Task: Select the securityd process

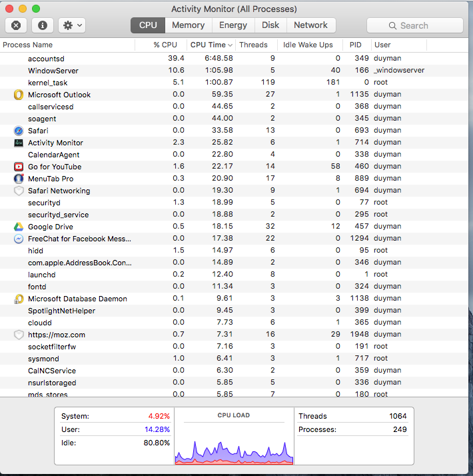Action: coord(234,203)
